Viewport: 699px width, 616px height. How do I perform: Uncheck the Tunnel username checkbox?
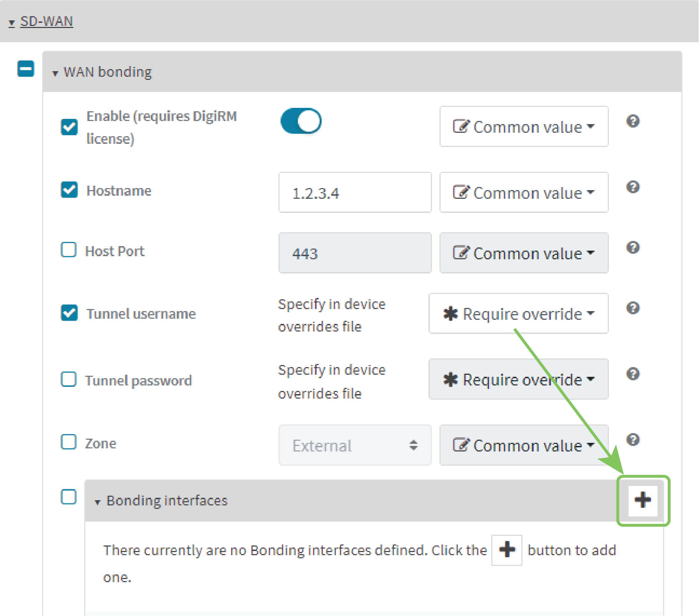point(69,312)
